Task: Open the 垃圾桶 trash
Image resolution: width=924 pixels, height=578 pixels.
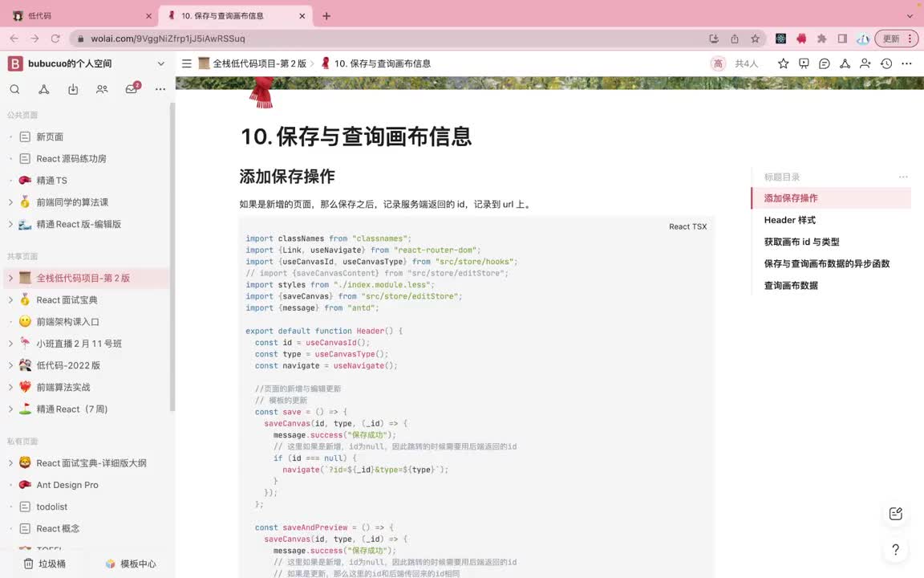Action: [44, 564]
